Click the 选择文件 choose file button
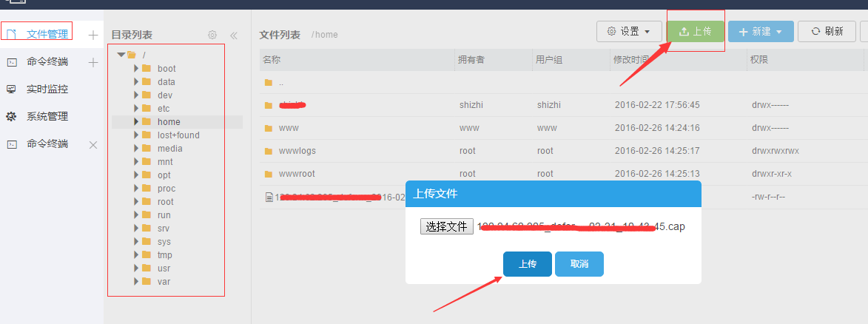The height and width of the screenshot is (324, 868). tap(447, 226)
